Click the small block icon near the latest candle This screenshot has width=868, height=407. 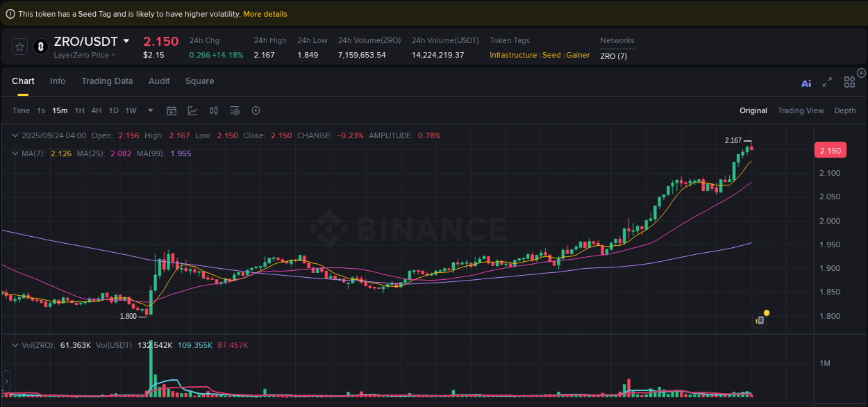pos(760,320)
